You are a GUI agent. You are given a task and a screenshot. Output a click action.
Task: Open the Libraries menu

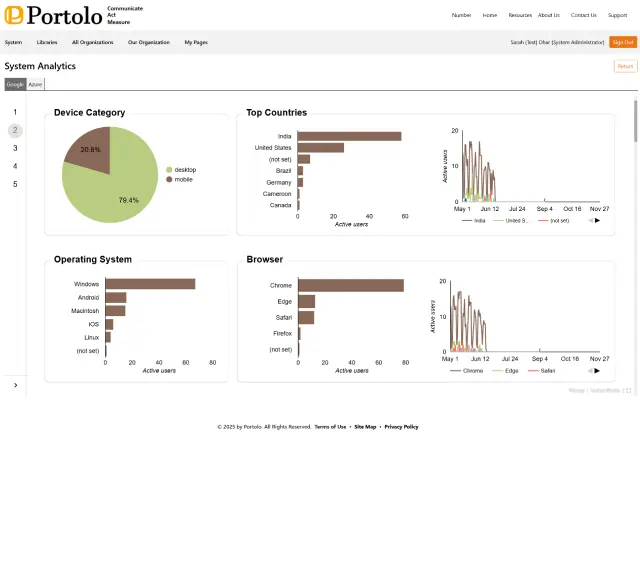click(x=47, y=42)
